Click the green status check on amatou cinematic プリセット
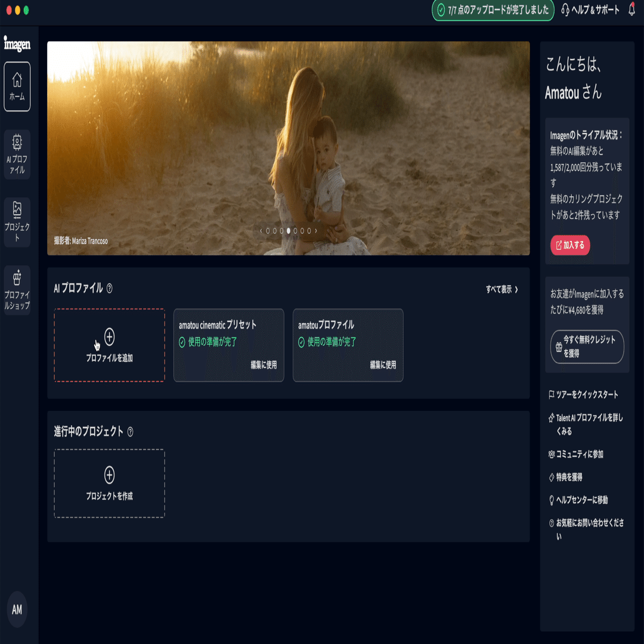Image resolution: width=644 pixels, height=644 pixels. coord(182,342)
